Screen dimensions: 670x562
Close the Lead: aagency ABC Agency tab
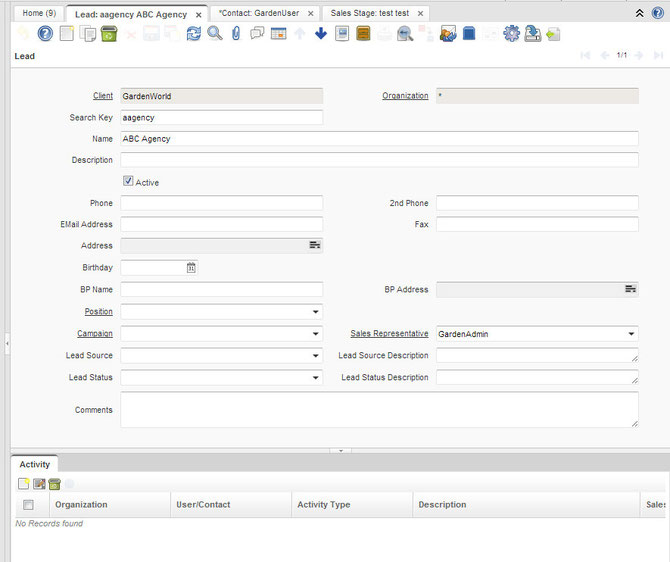click(199, 15)
